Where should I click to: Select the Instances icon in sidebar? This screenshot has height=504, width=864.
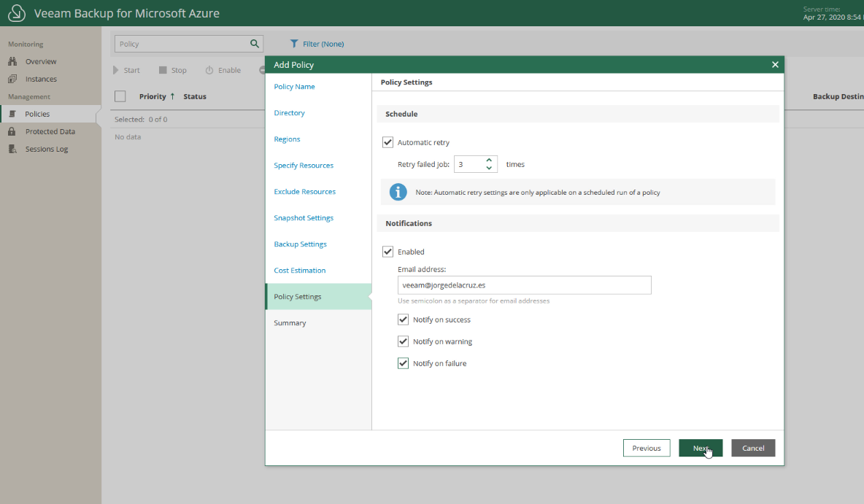(12, 79)
